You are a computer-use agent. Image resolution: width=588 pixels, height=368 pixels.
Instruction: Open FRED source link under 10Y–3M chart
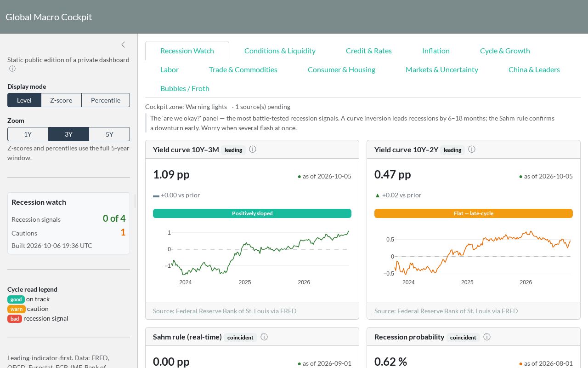pyautogui.click(x=225, y=311)
